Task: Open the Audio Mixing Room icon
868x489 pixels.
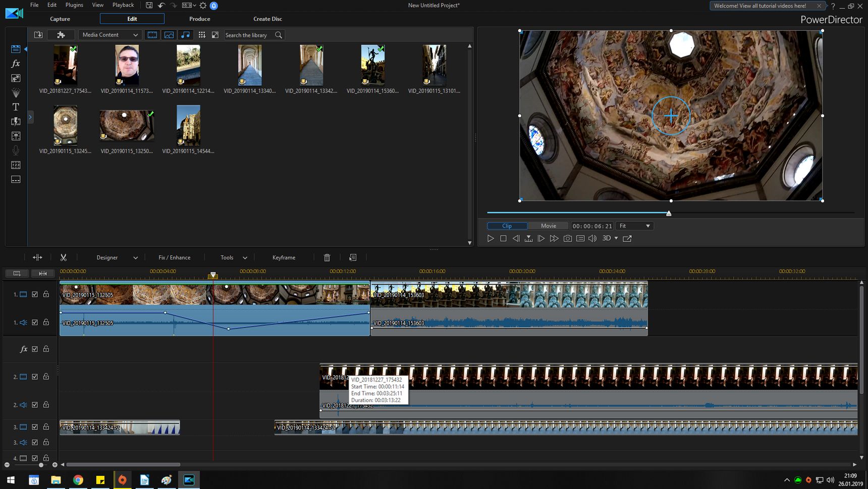Action: [x=16, y=136]
